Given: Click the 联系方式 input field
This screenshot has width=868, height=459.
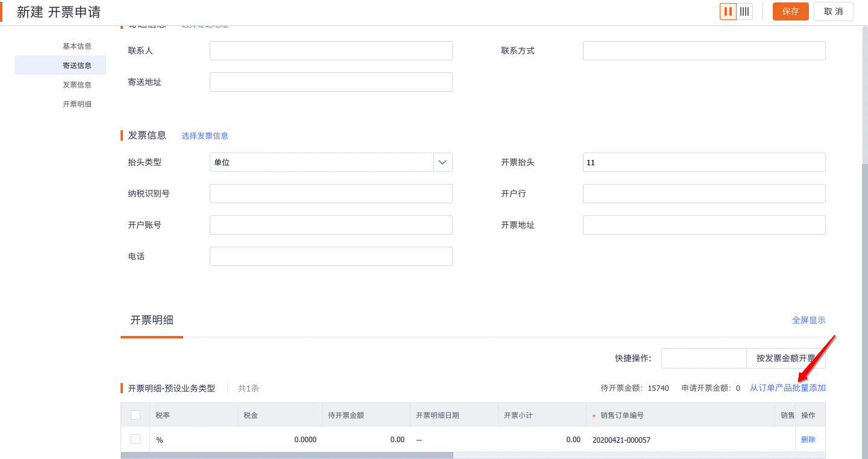Looking at the screenshot, I should (x=704, y=51).
